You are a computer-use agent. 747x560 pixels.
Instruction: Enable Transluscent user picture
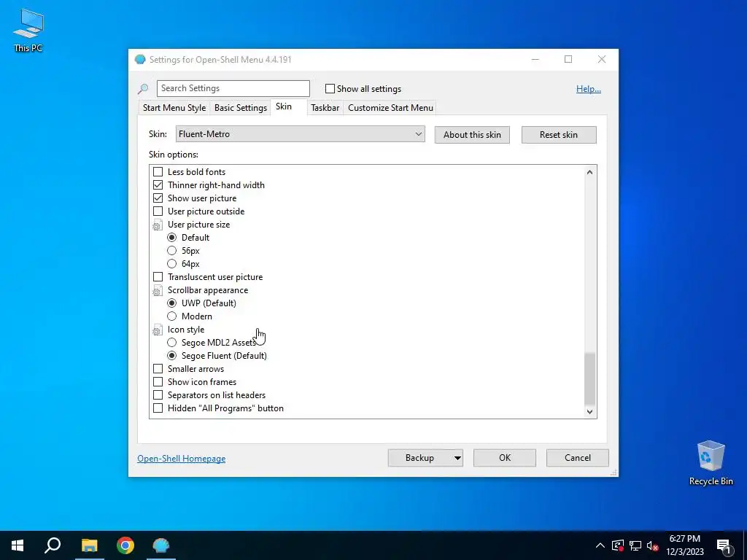(x=158, y=276)
